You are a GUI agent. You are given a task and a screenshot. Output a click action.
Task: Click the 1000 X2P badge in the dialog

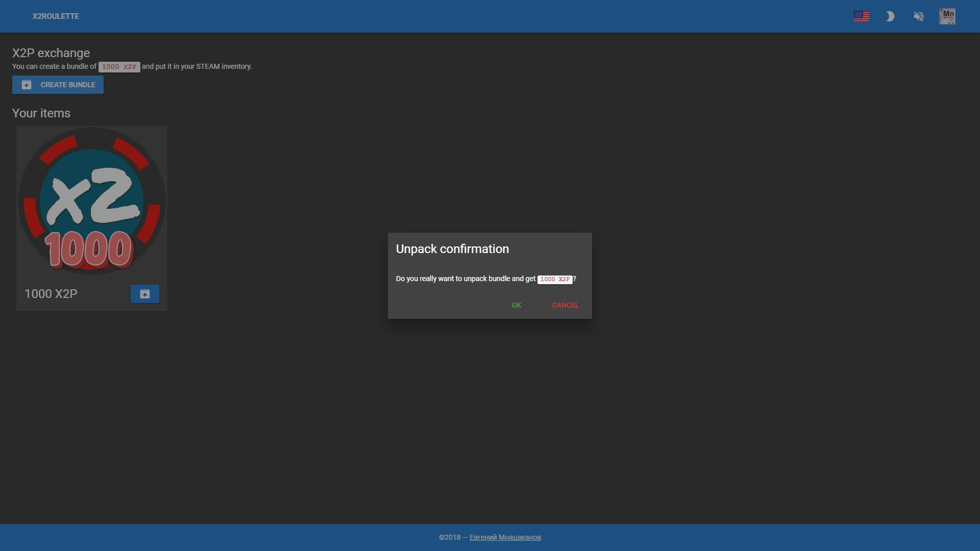tap(554, 279)
